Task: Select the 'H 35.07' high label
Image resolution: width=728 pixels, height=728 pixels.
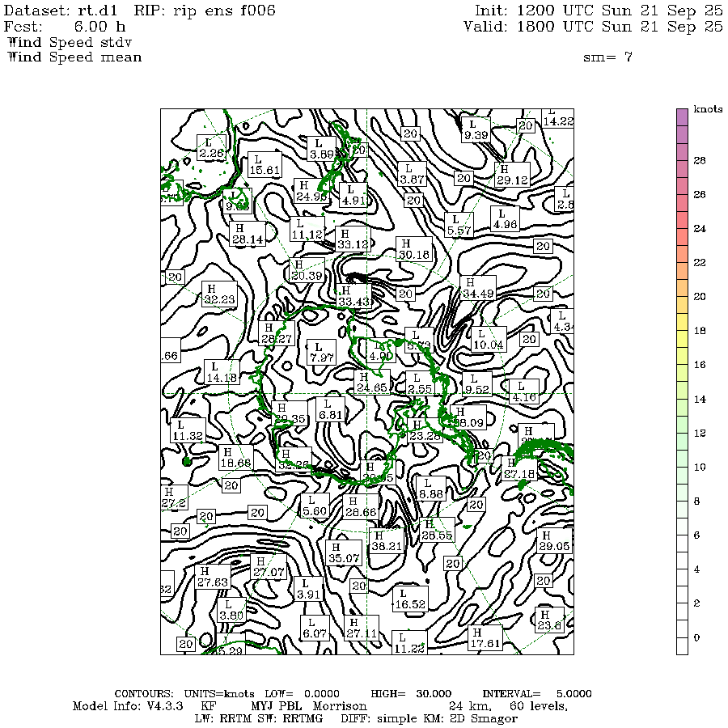Action: 344,553
